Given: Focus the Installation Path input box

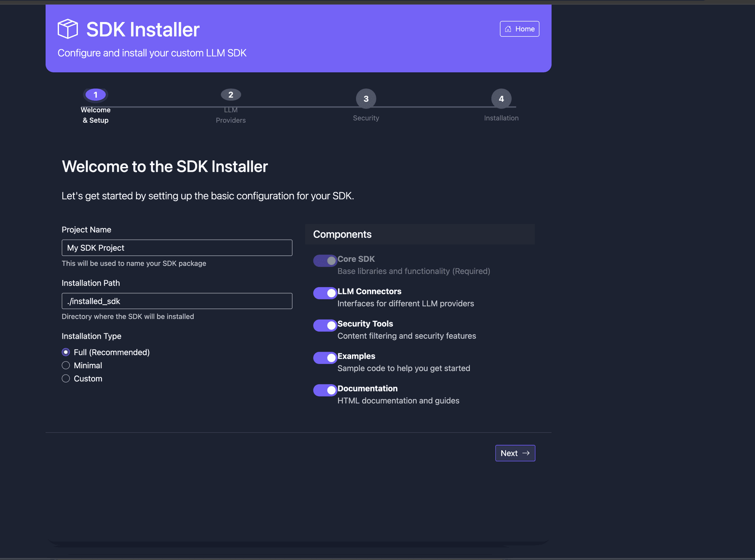Looking at the screenshot, I should pyautogui.click(x=177, y=301).
